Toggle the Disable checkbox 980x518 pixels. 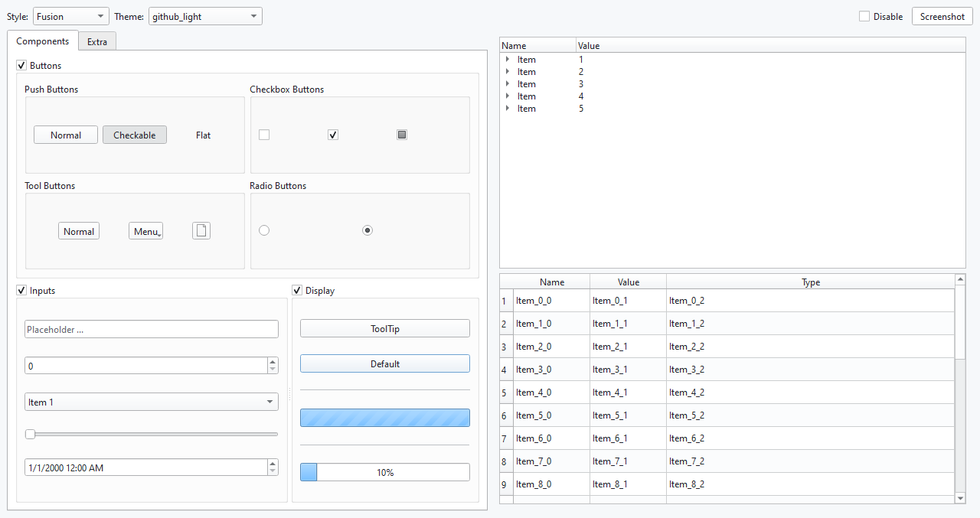point(864,16)
